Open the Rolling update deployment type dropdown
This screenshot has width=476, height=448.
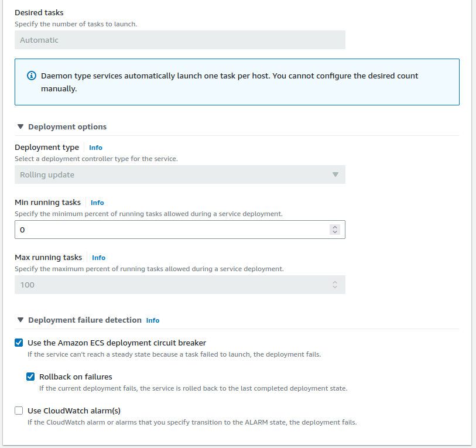pyautogui.click(x=180, y=175)
